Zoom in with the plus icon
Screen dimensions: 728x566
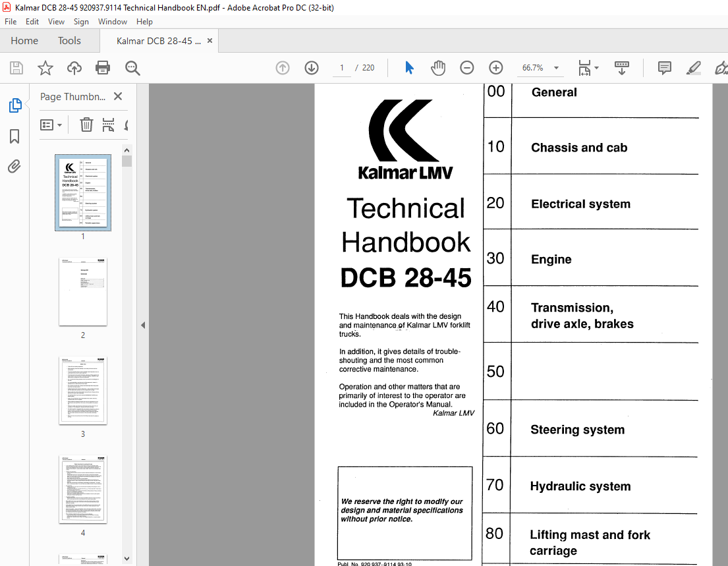(x=496, y=68)
